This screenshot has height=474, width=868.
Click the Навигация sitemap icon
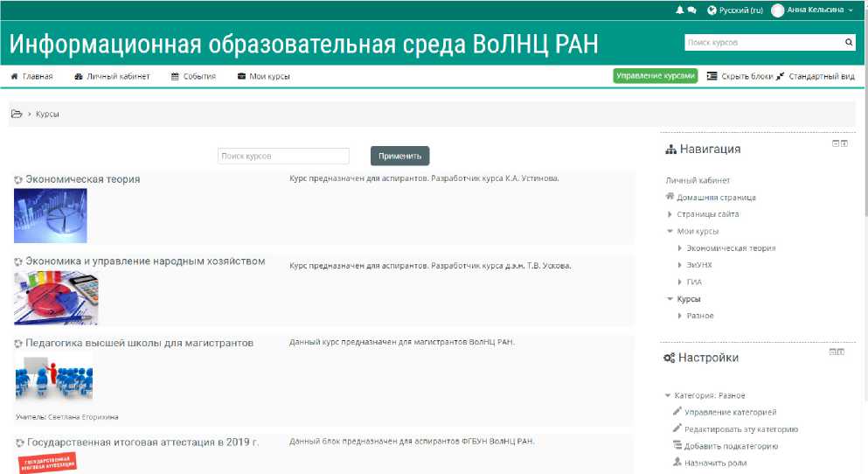click(x=671, y=149)
